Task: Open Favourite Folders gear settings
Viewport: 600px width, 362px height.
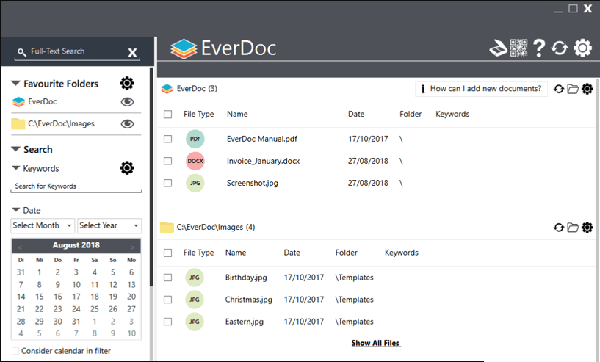Action: click(127, 83)
